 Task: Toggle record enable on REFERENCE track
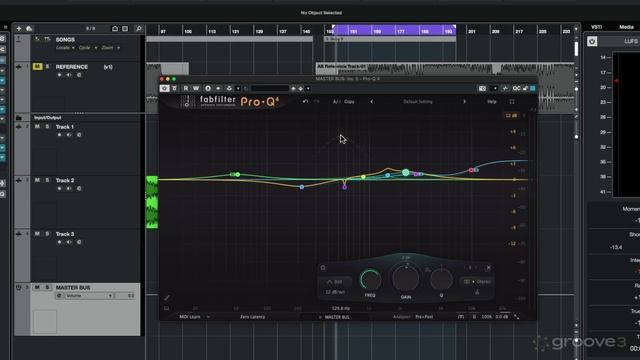(59, 75)
